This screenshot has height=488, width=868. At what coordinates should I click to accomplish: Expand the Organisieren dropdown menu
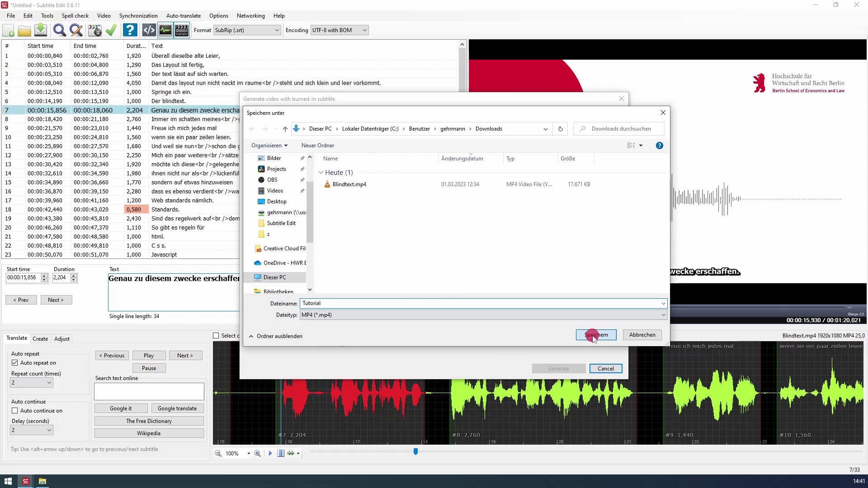tap(269, 145)
